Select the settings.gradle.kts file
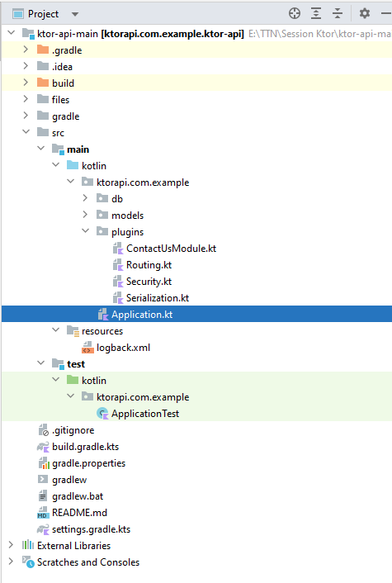Image resolution: width=392 pixels, height=583 pixels. [x=91, y=529]
